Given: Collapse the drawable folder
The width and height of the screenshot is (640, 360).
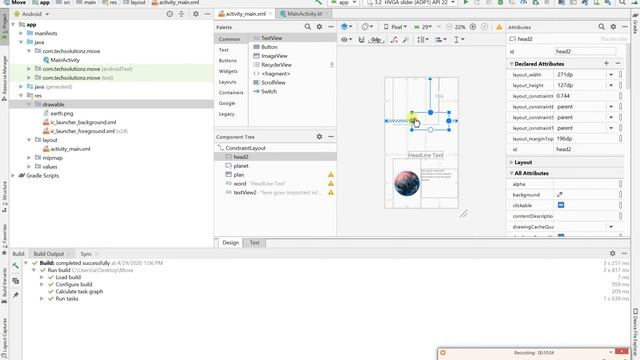Looking at the screenshot, I should (29, 104).
